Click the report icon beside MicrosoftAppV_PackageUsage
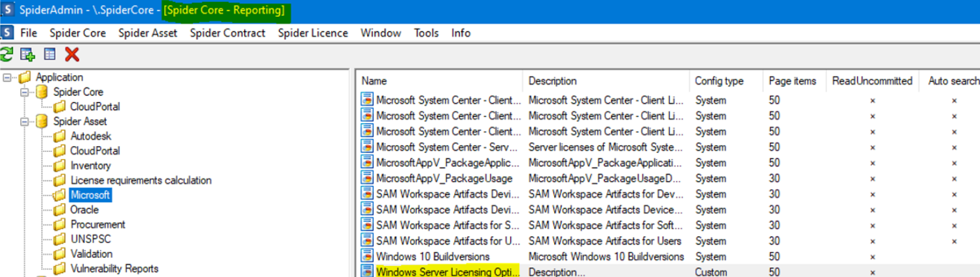 click(367, 178)
